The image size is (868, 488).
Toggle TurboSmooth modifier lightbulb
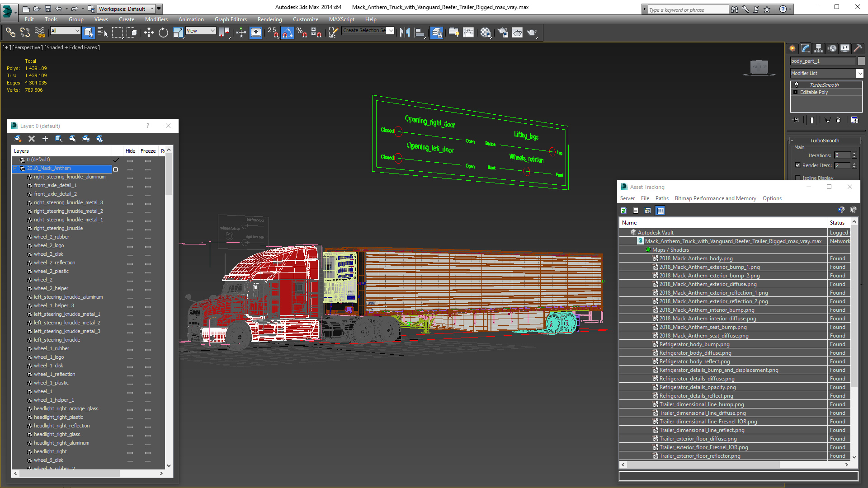(797, 84)
